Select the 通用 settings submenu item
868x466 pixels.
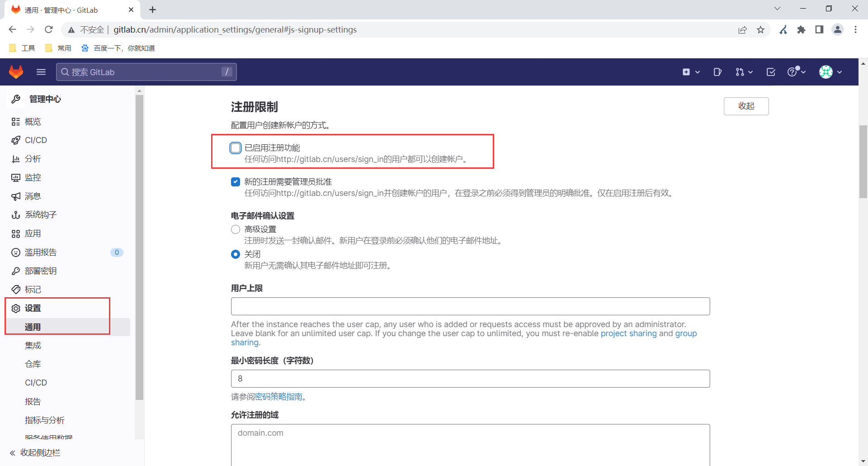tap(67, 327)
